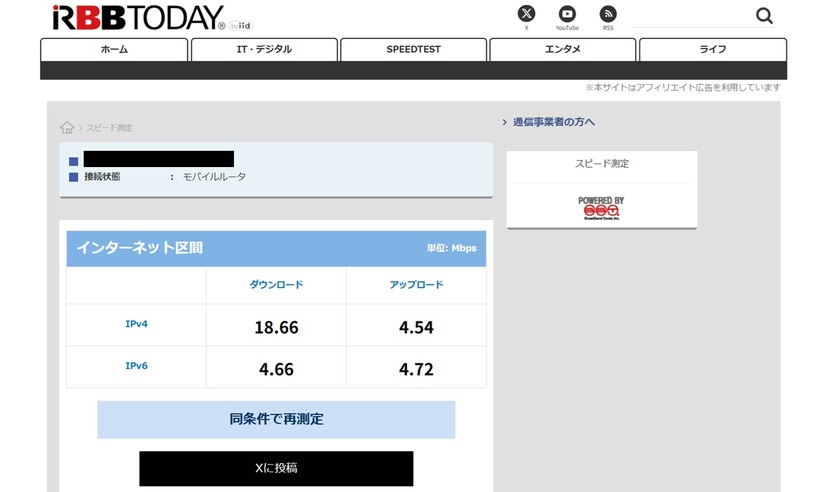
Task: Select the ライフ navigation tab
Action: coord(713,50)
